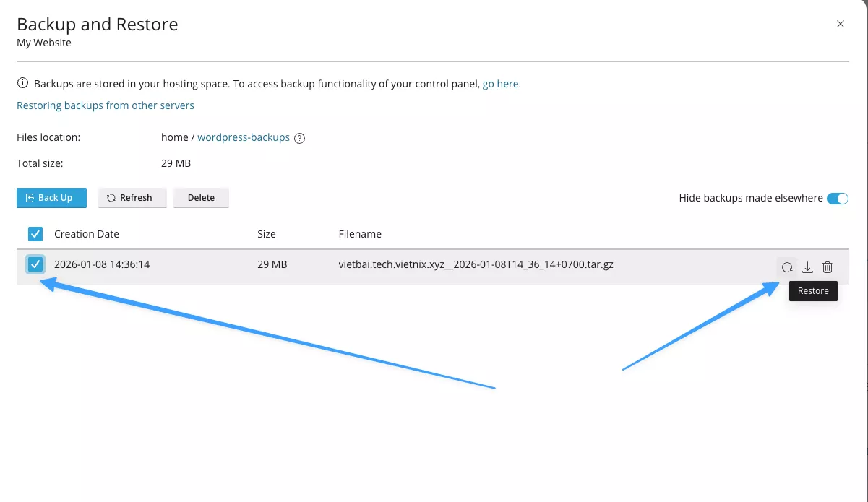Click the Download icon for the backup
Viewport: 868px width, 502px height.
(x=807, y=267)
